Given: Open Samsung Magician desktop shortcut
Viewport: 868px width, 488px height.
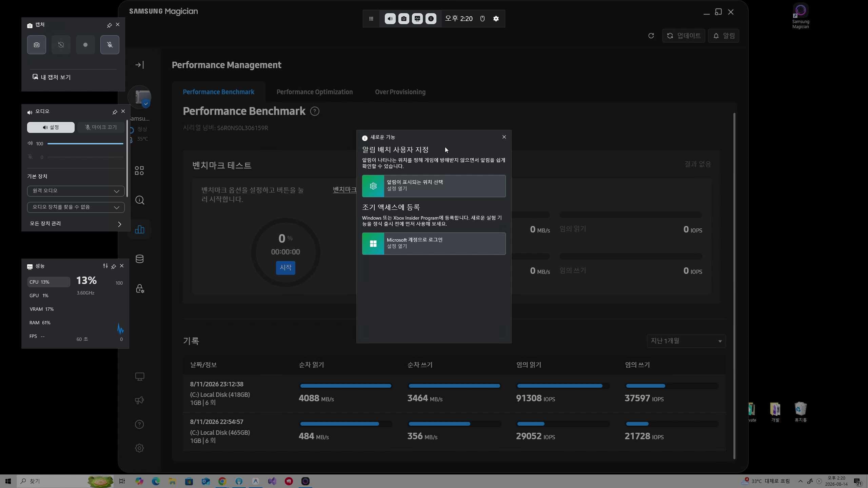Looking at the screenshot, I should pyautogui.click(x=801, y=16).
